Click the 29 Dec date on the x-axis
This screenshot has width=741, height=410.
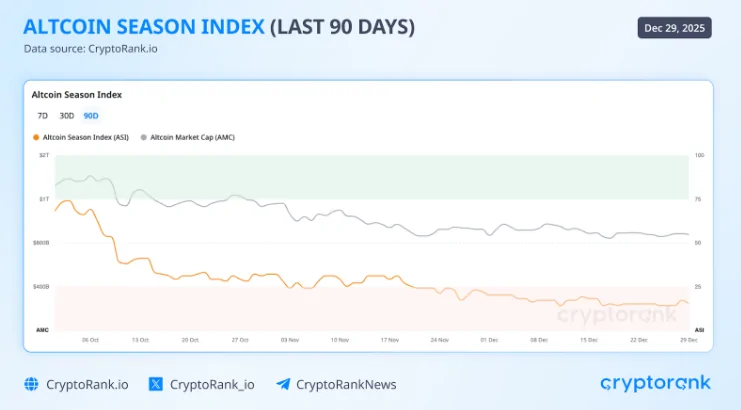(689, 340)
